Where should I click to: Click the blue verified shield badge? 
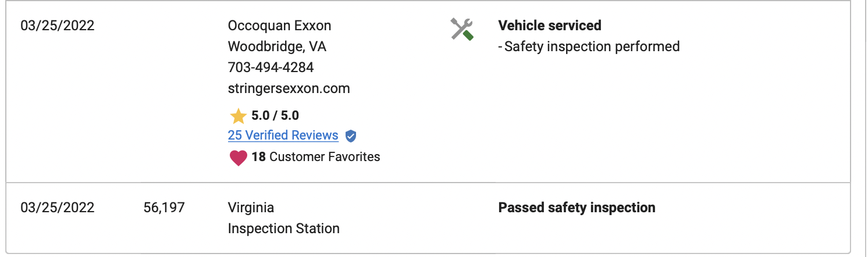click(x=350, y=136)
